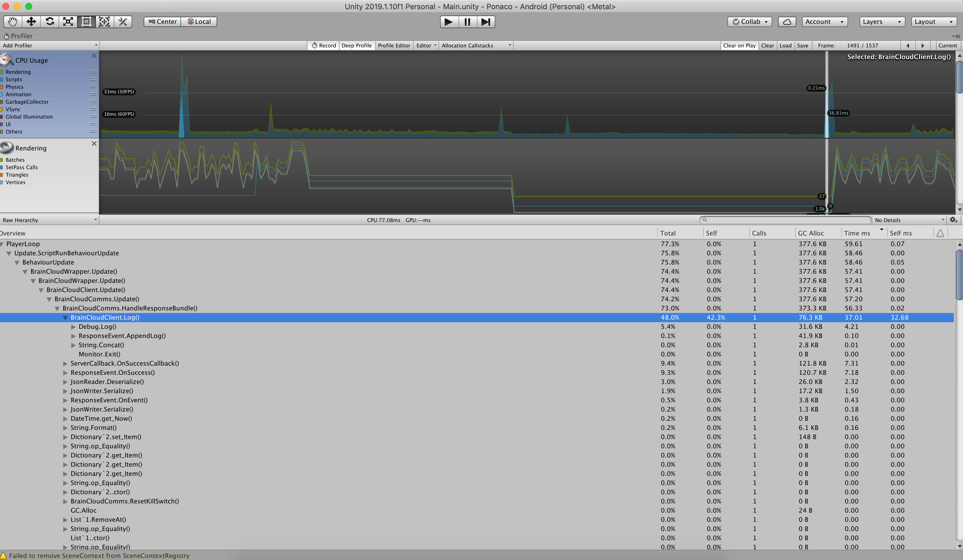This screenshot has width=963, height=560.
Task: Select the Move tool
Action: [x=31, y=22]
